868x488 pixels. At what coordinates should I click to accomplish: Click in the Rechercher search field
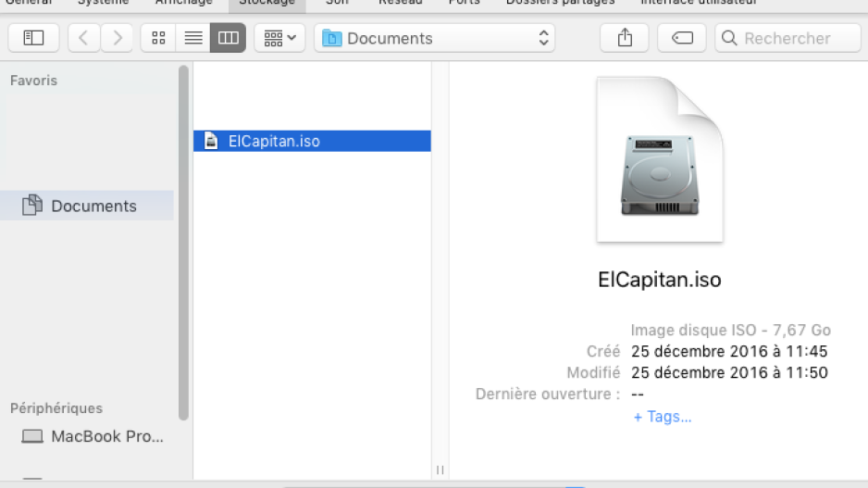pyautogui.click(x=787, y=38)
